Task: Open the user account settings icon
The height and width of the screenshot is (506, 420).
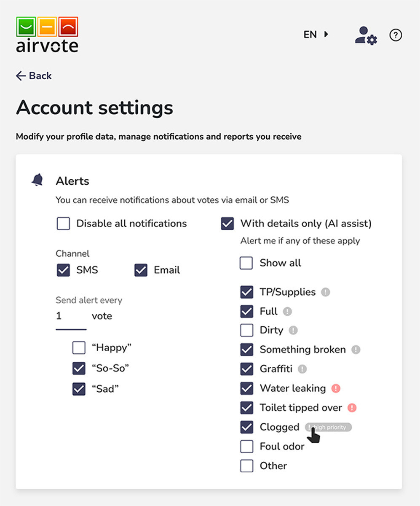Action: pyautogui.click(x=366, y=35)
